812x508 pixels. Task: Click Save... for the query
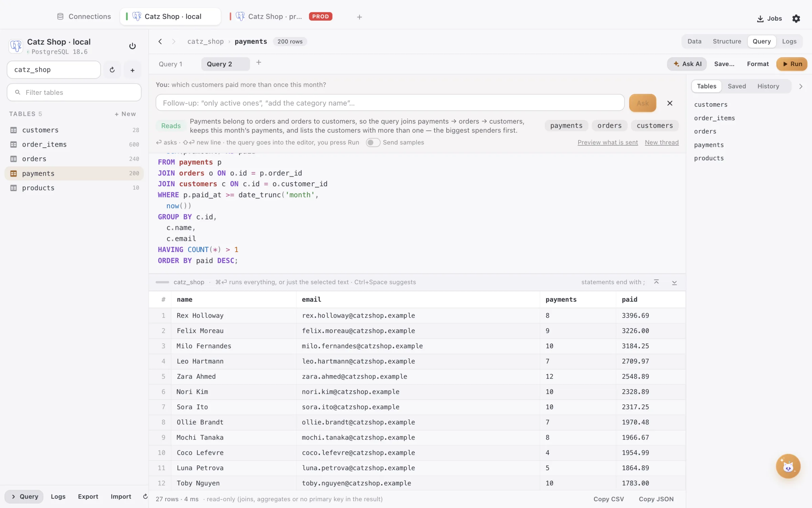pyautogui.click(x=724, y=64)
